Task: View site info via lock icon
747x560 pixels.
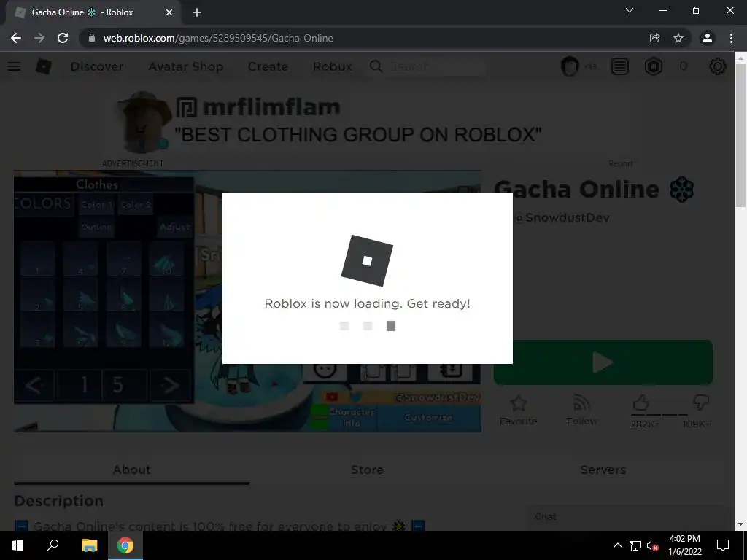Action: tap(92, 38)
